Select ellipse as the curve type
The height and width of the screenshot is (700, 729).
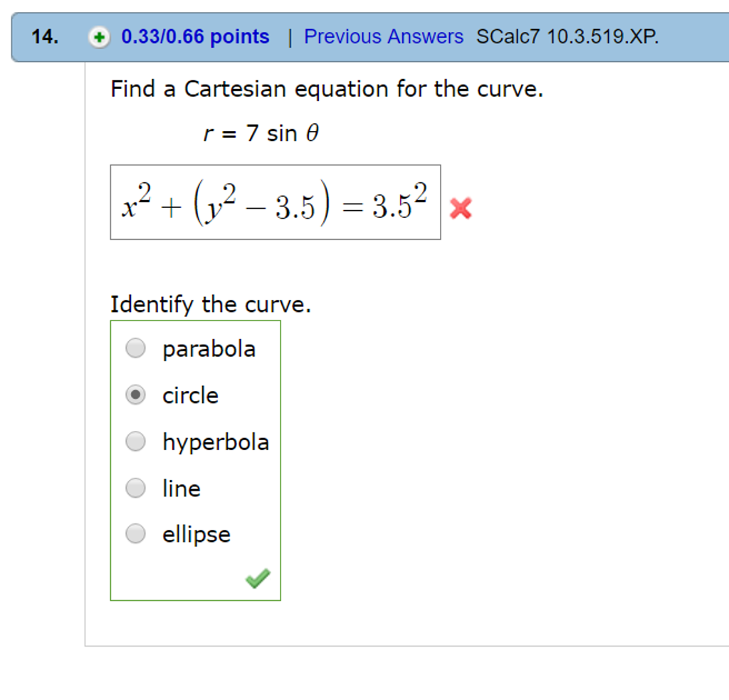(x=135, y=534)
